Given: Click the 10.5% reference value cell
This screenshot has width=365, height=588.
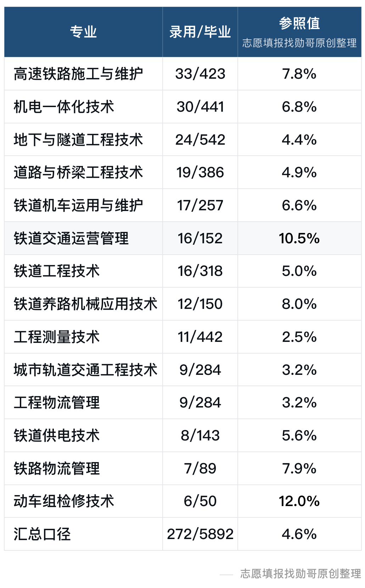Looking at the screenshot, I should point(299,238).
